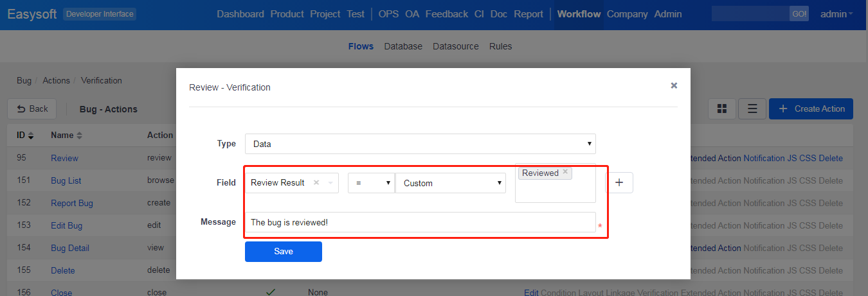This screenshot has width=868, height=296.
Task: Open the Workflow menu in the navbar
Action: (x=579, y=14)
